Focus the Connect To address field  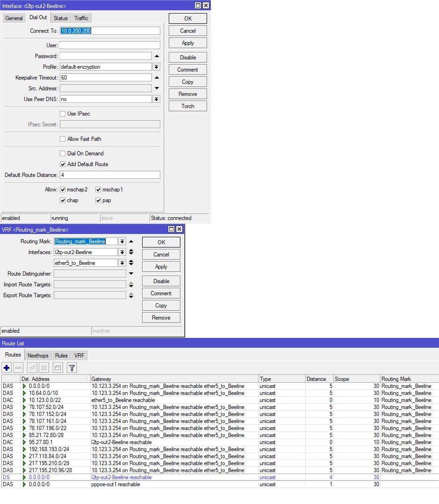click(110, 31)
